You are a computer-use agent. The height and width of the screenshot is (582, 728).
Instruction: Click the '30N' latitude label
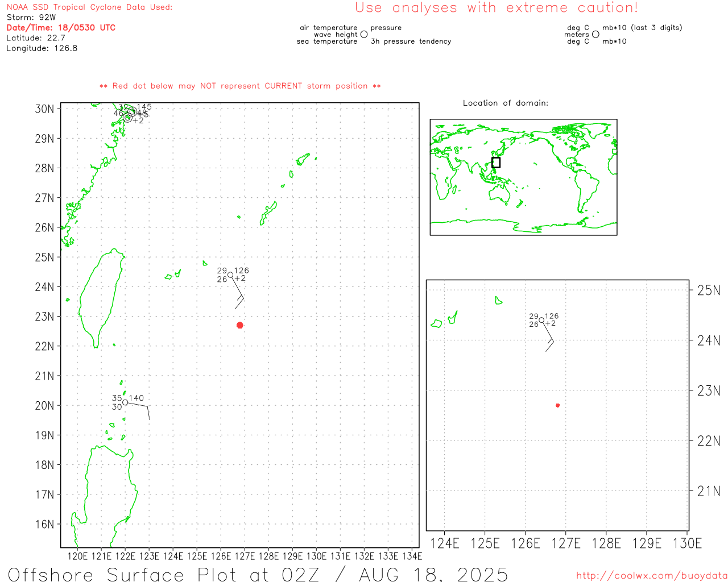click(45, 109)
